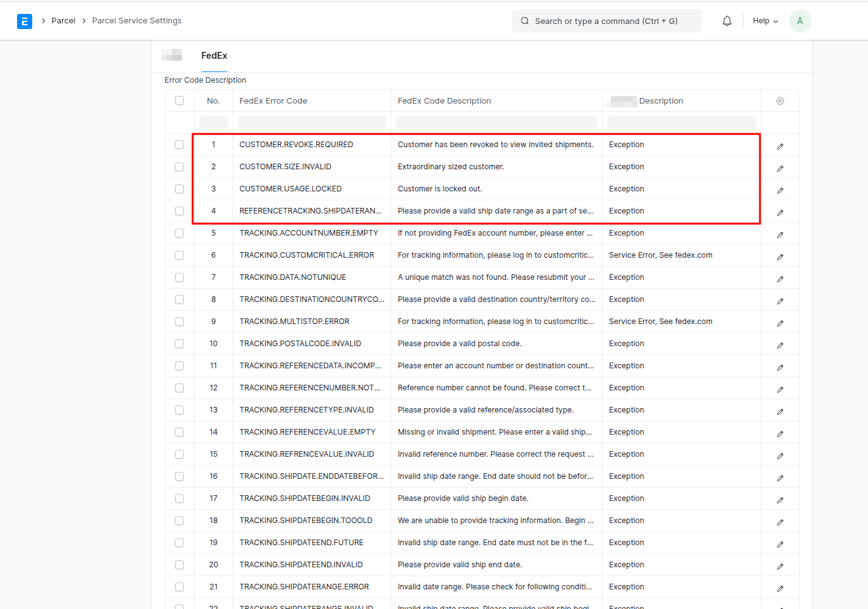The width and height of the screenshot is (868, 609).
Task: Toggle the select-all checkbox in table header
Action: (179, 101)
